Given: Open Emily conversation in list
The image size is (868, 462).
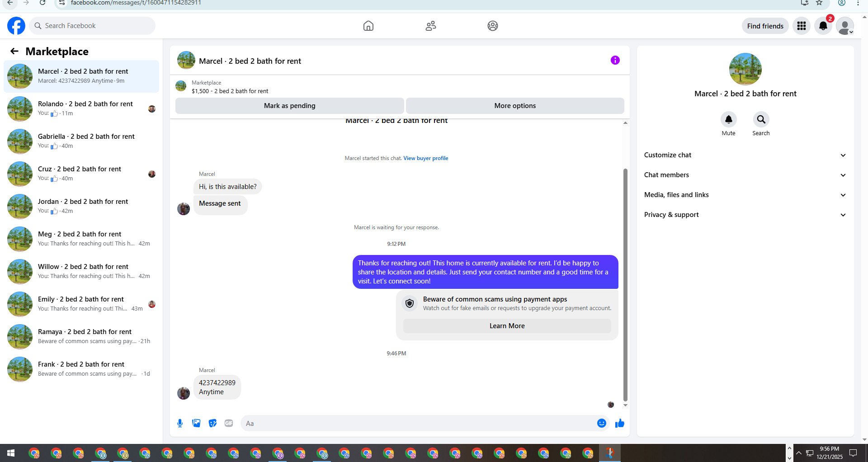Looking at the screenshot, I should [x=81, y=304].
